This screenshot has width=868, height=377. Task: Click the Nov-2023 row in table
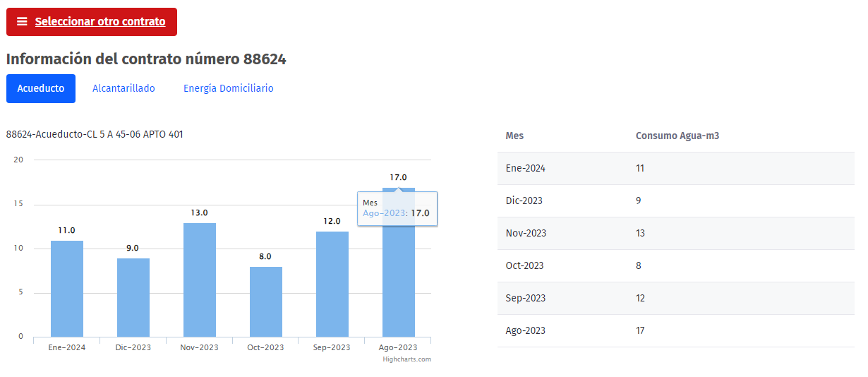(675, 233)
